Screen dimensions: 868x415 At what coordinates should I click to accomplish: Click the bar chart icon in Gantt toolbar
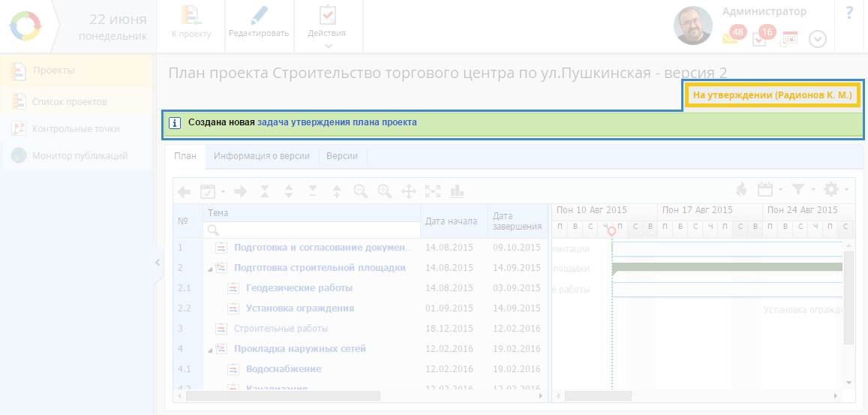[457, 191]
